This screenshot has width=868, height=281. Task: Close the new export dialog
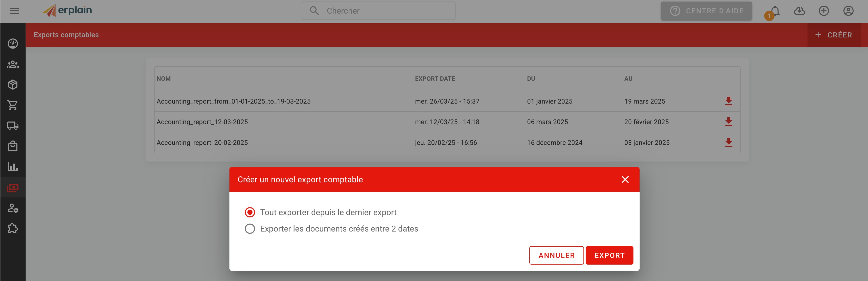point(625,179)
